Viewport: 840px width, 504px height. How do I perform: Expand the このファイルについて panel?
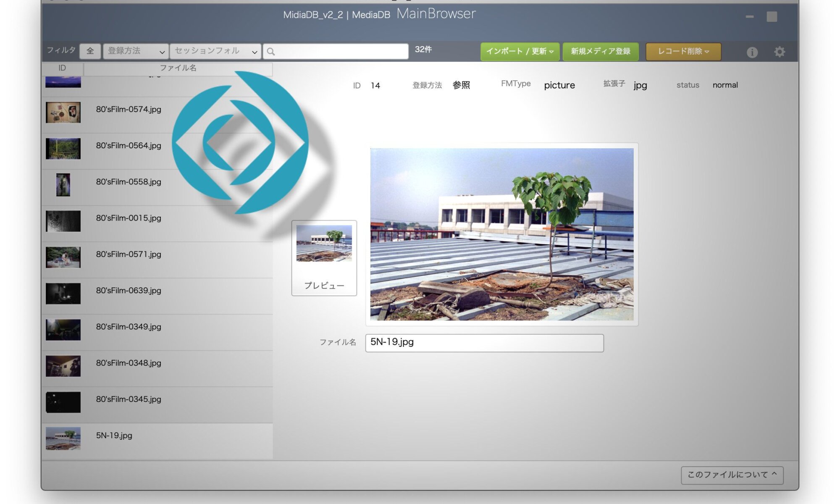(x=732, y=475)
